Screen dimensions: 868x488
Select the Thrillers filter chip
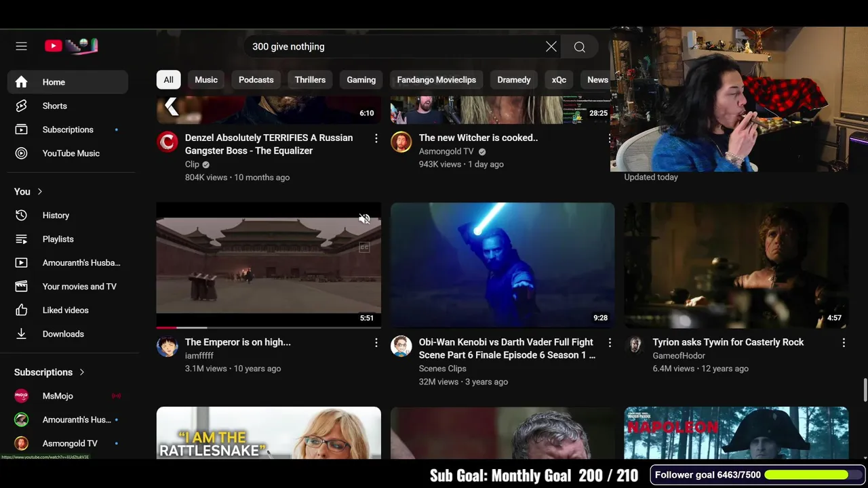(x=310, y=80)
